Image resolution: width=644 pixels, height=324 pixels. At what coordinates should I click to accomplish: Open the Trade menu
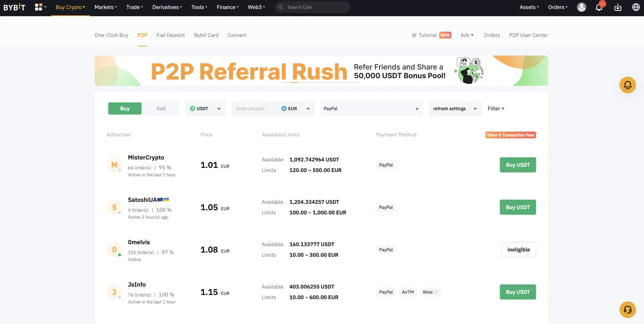tap(135, 7)
